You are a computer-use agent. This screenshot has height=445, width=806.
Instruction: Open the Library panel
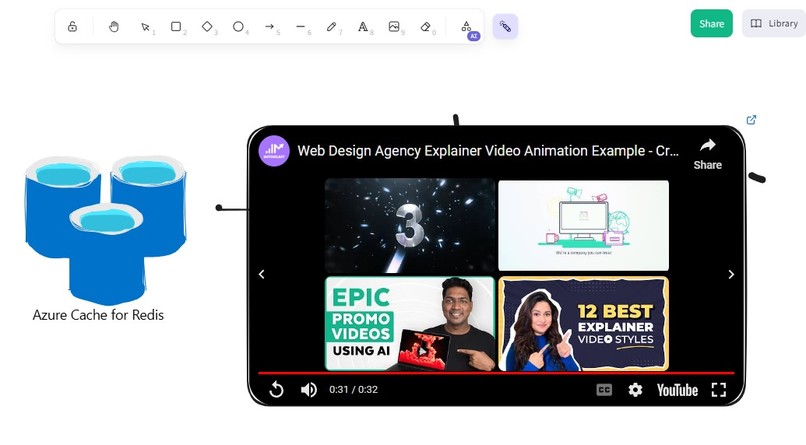coord(774,24)
